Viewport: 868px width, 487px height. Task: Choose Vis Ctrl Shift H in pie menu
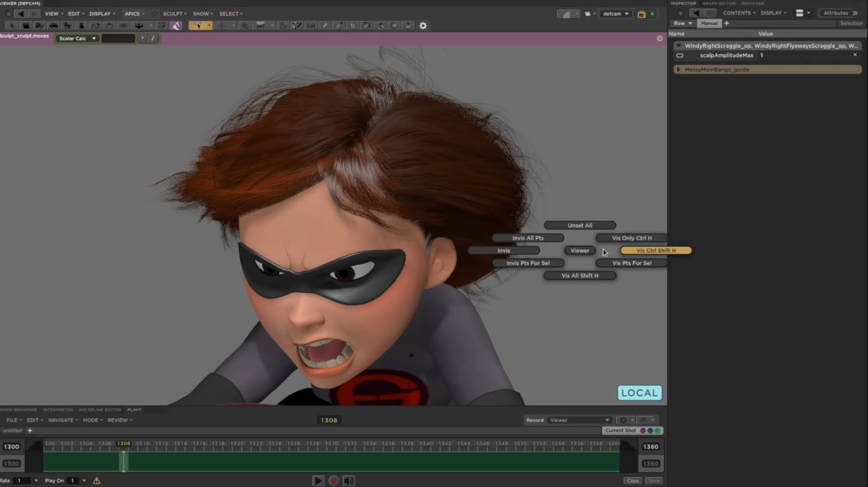[x=656, y=251]
